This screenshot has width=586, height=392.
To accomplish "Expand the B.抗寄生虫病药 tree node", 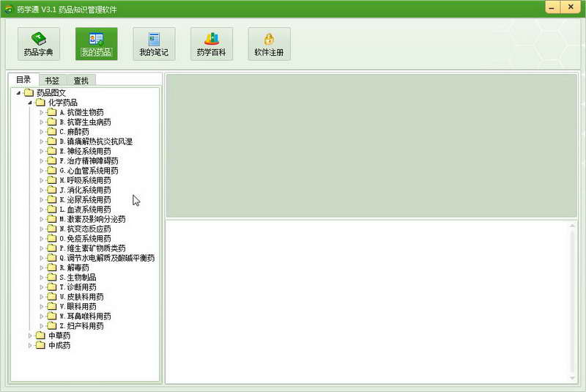I will click(x=42, y=122).
